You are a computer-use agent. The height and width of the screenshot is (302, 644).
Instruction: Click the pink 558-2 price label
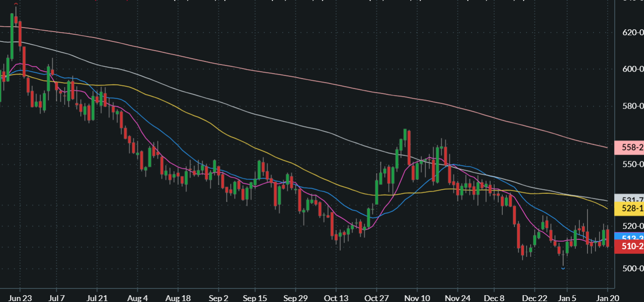[x=630, y=147]
